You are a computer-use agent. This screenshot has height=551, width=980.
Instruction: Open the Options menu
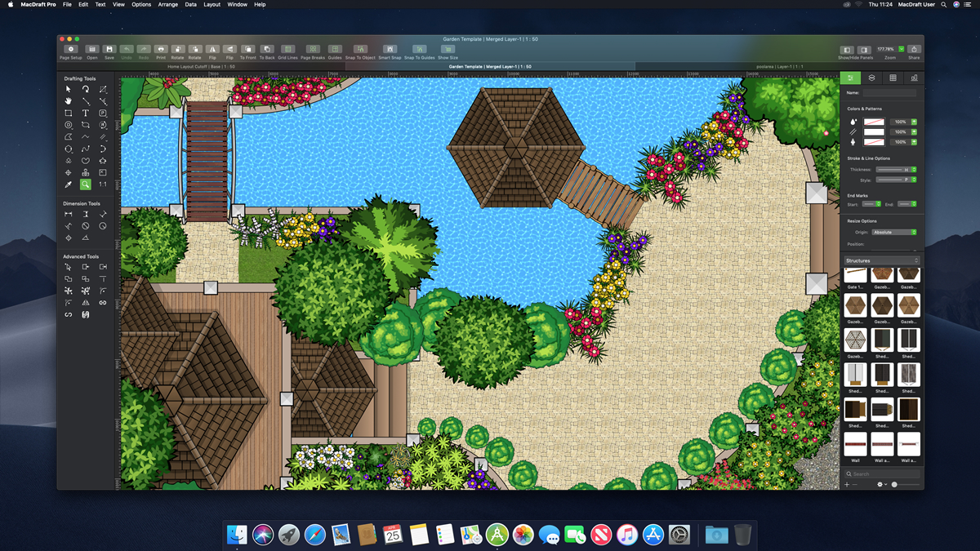point(141,5)
